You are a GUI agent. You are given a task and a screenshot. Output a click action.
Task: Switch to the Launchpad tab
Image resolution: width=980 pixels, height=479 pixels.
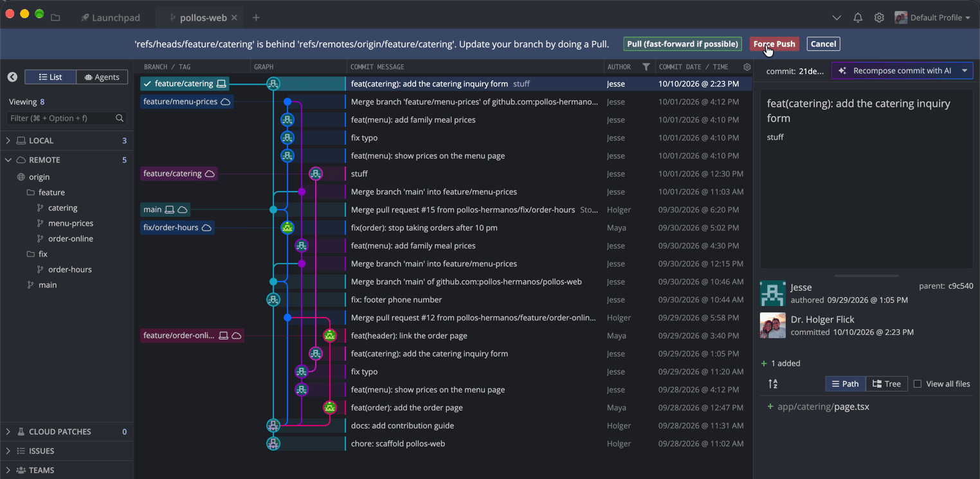click(x=110, y=17)
